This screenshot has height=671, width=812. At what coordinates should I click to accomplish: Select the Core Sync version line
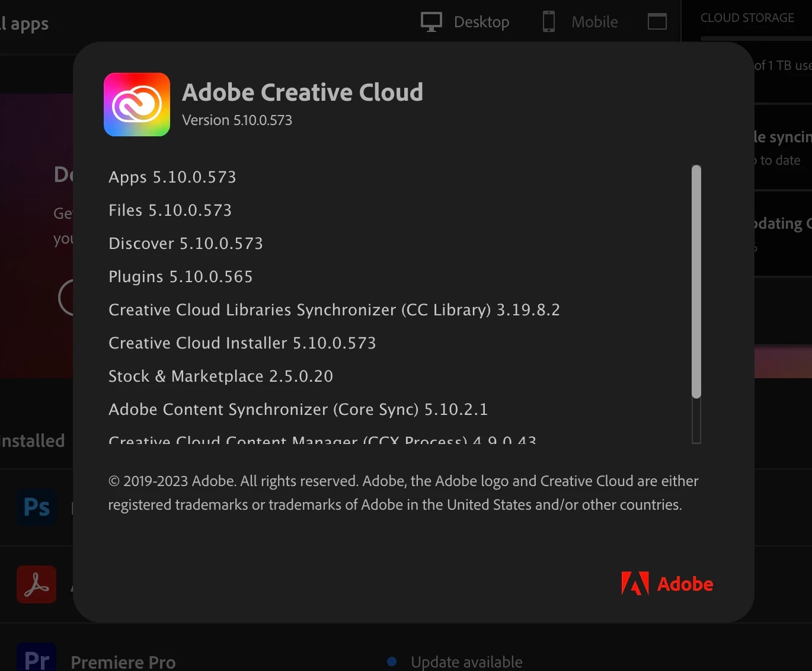(298, 410)
